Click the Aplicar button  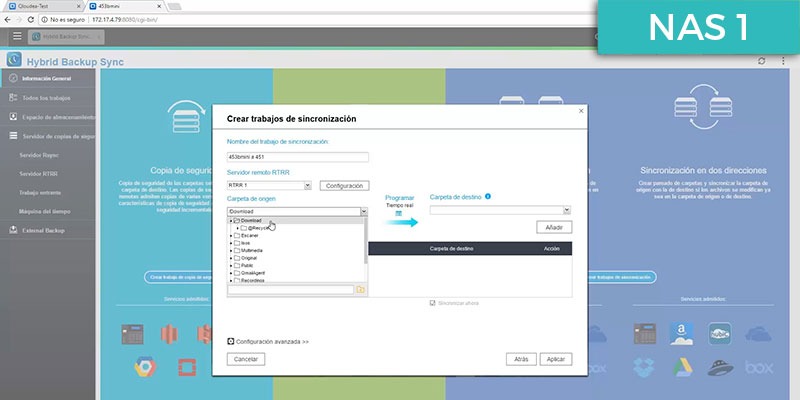tap(556, 359)
